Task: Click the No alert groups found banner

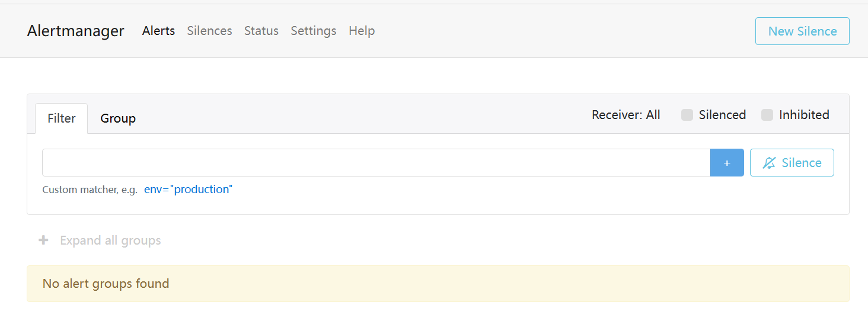Action: tap(438, 284)
